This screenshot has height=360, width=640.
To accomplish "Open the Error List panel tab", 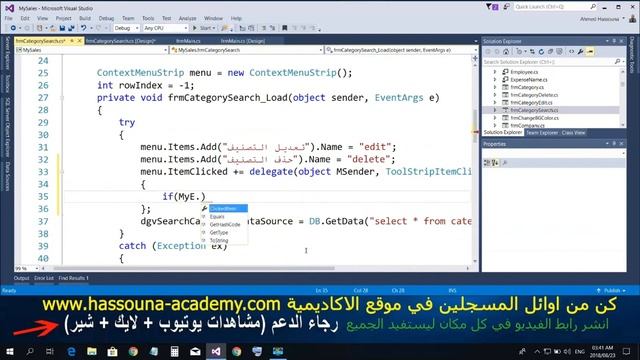I will pos(44,278).
